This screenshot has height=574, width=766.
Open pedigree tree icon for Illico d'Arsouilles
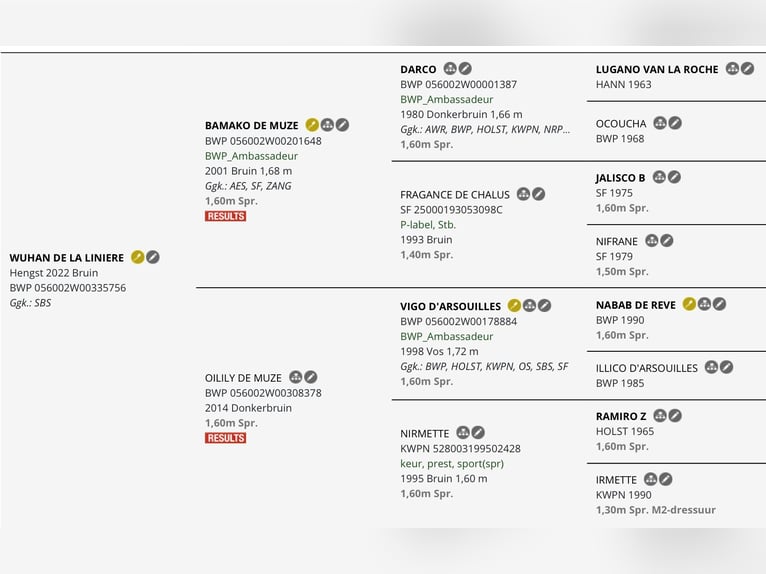(x=711, y=367)
